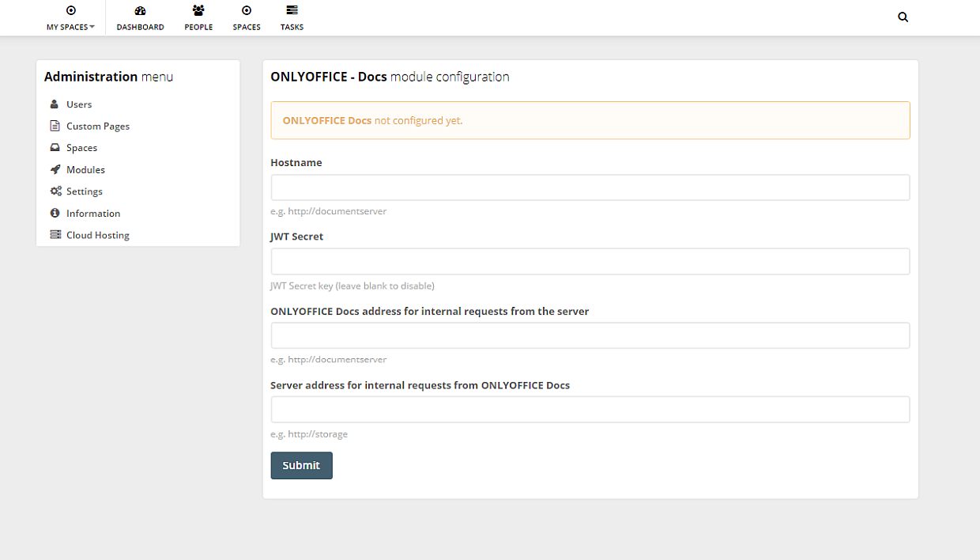Screen dimensions: 980x560
Task: Submit the ONLYOFFICE Docs configuration
Action: coord(301,465)
